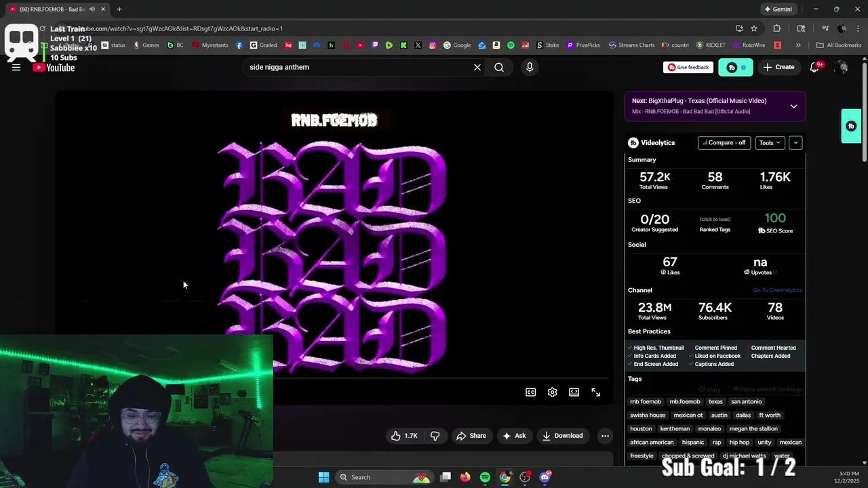Click the 'san antonio' tag
Image resolution: width=868 pixels, height=488 pixels.
click(746, 401)
